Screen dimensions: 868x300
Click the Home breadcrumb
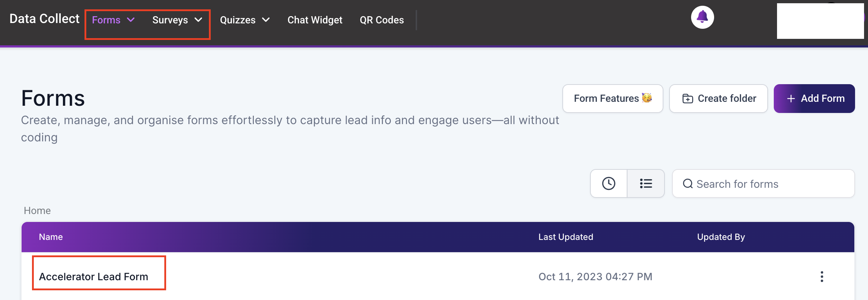point(37,210)
